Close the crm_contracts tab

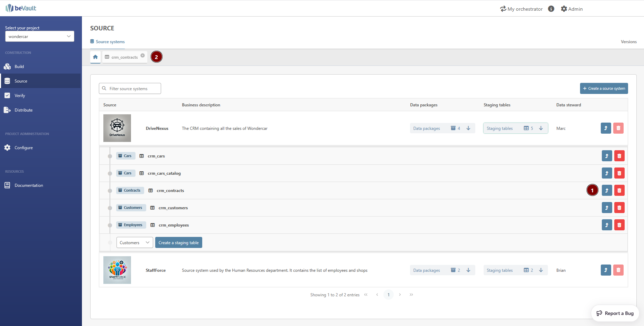[142, 56]
